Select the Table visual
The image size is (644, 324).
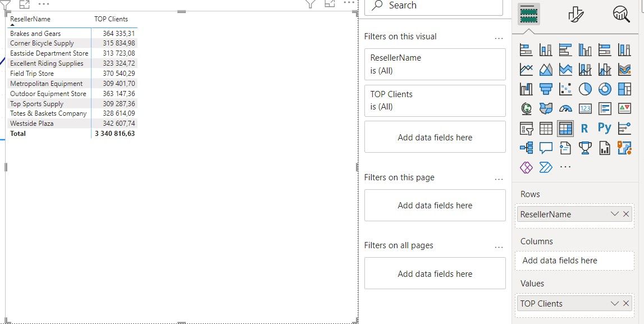[x=546, y=129]
